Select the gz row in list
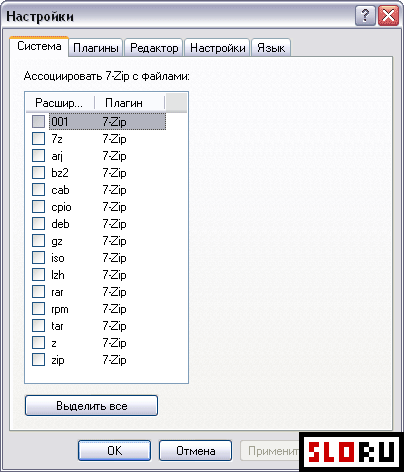This screenshot has height=472, width=404. tap(96, 241)
